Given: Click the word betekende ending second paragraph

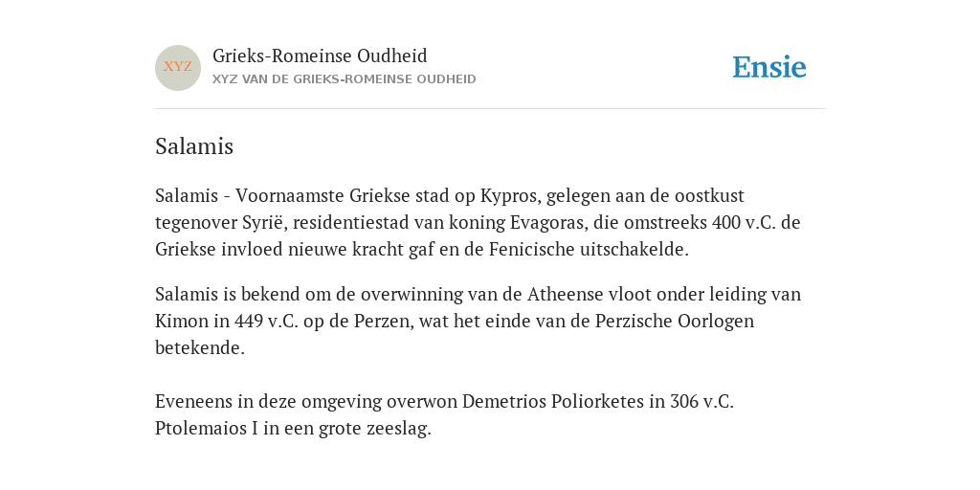Looking at the screenshot, I should click(199, 347).
